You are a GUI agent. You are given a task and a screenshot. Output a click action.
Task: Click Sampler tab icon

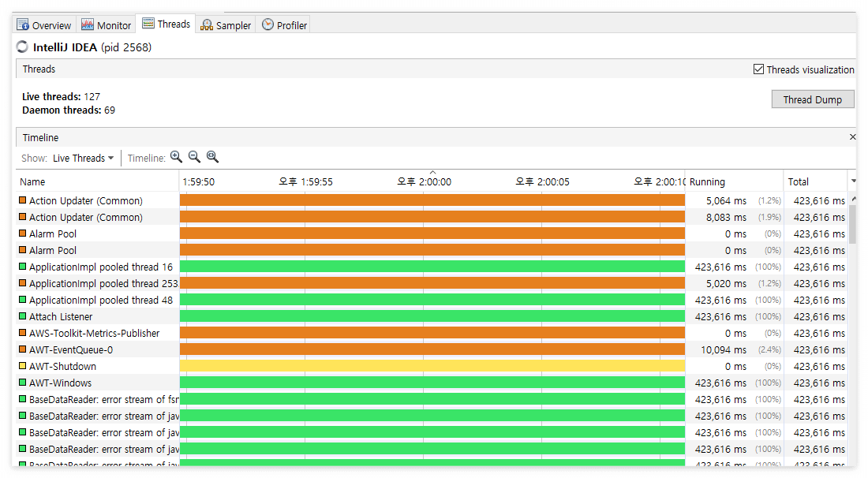[x=207, y=24]
